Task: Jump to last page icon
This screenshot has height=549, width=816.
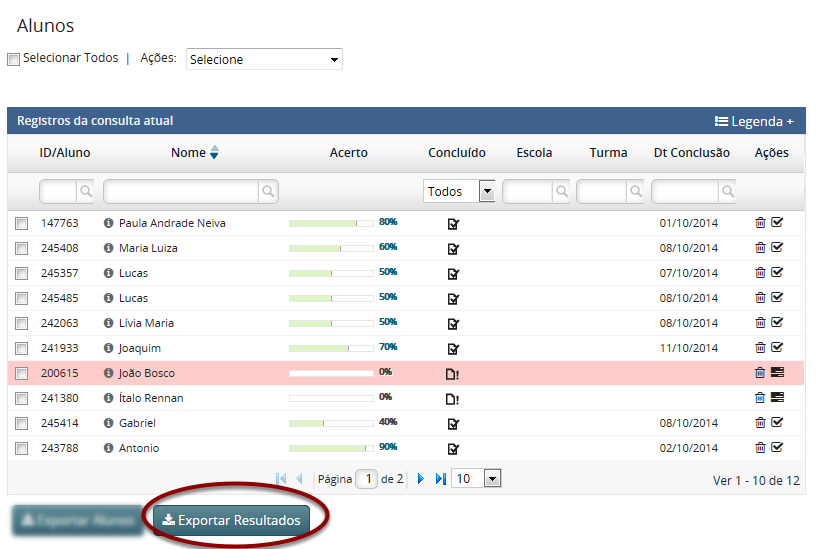Action: [440, 479]
